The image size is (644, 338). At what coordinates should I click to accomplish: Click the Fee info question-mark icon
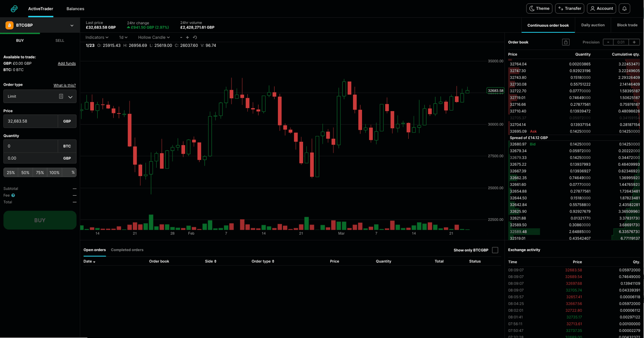coord(13,195)
